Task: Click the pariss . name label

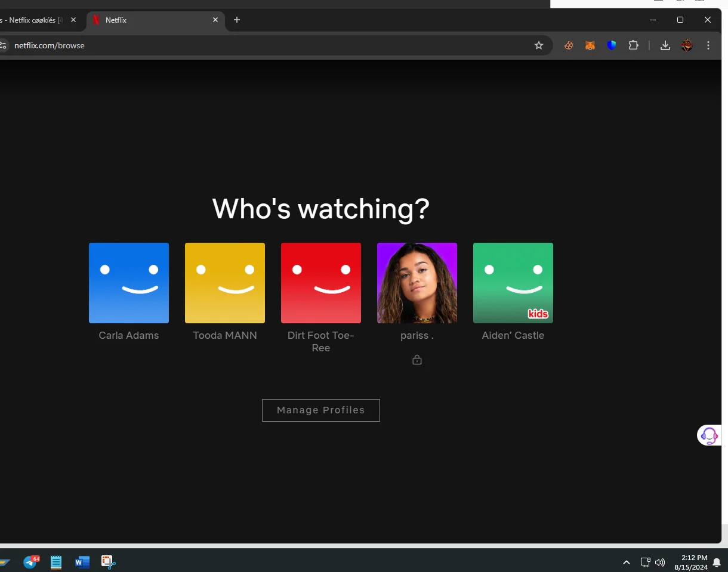Action: click(x=417, y=335)
